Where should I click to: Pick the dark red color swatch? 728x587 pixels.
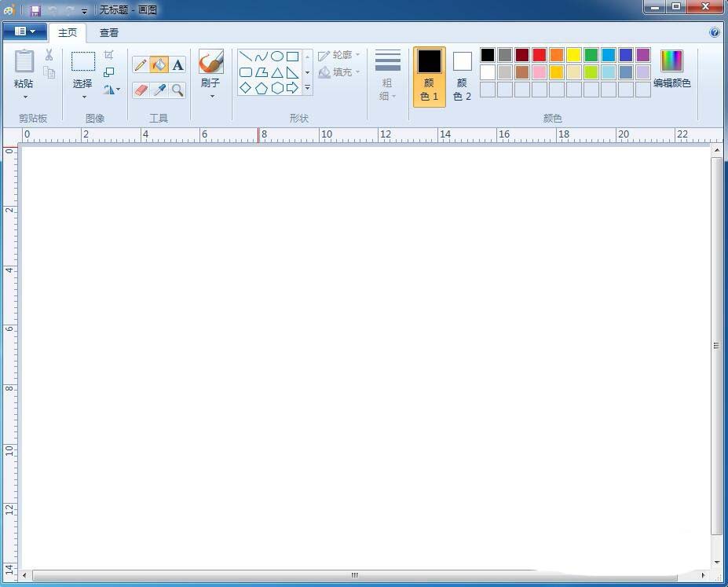click(522, 55)
